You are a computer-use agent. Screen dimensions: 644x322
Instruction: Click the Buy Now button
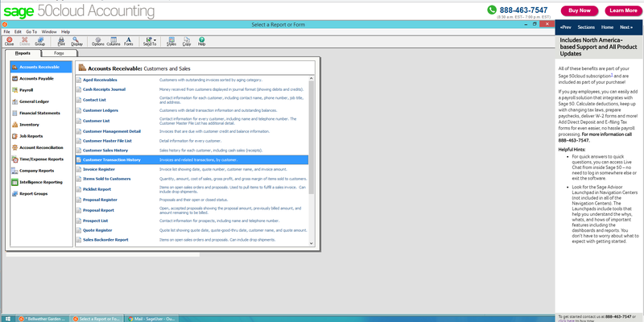580,10
